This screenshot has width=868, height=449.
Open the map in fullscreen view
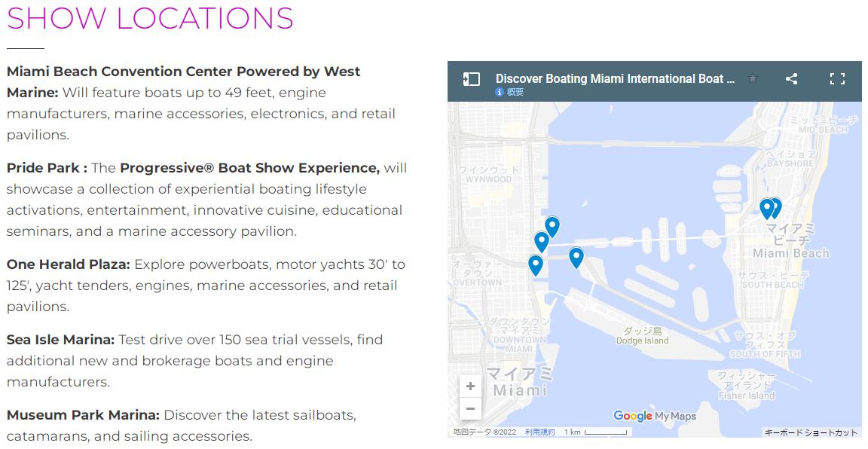tap(837, 78)
